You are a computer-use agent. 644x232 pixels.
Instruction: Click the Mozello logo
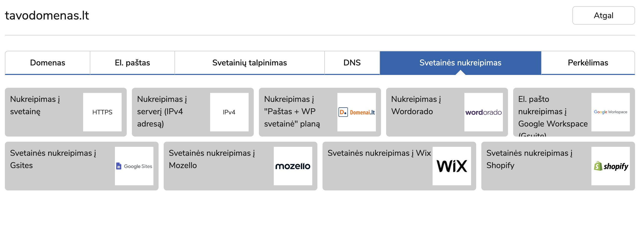(x=293, y=166)
